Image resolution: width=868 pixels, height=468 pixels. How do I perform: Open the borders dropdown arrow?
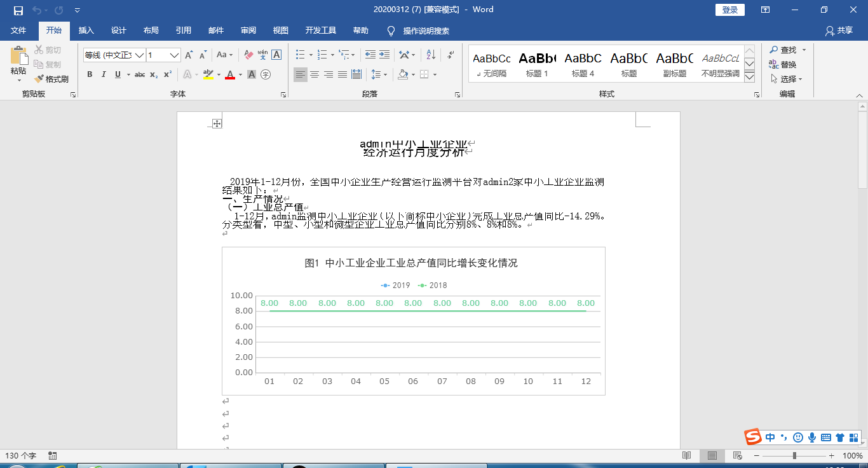[x=435, y=74]
